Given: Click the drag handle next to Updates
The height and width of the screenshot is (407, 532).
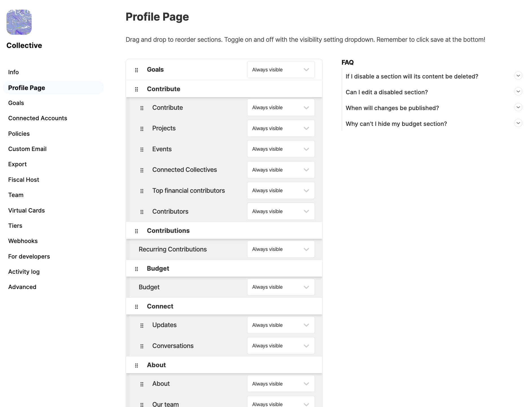Looking at the screenshot, I should (x=142, y=325).
